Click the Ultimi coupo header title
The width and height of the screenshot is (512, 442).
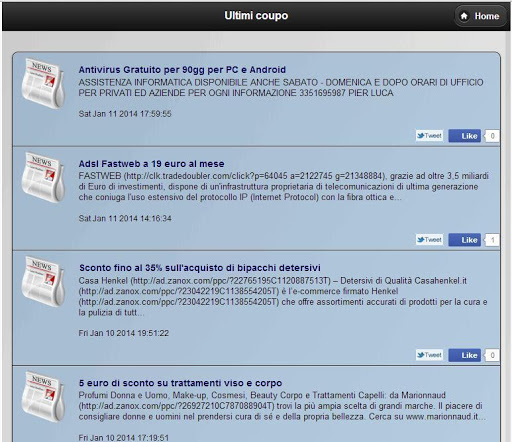256,16
